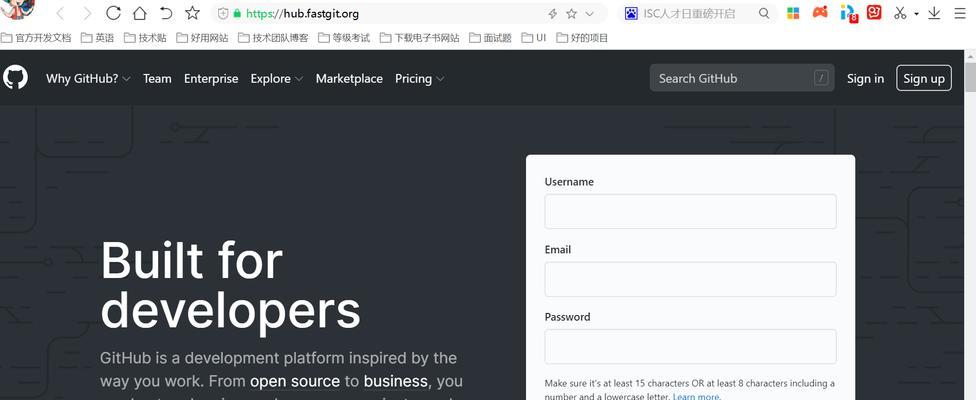This screenshot has height=400, width=976.
Task: Click the Password input field
Action: click(x=690, y=347)
